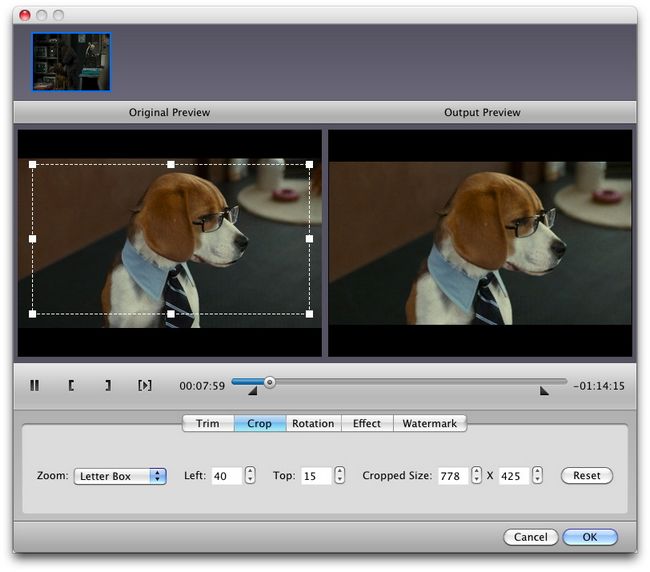Select the left trim triangle marker
This screenshot has width=650, height=572.
[253, 391]
